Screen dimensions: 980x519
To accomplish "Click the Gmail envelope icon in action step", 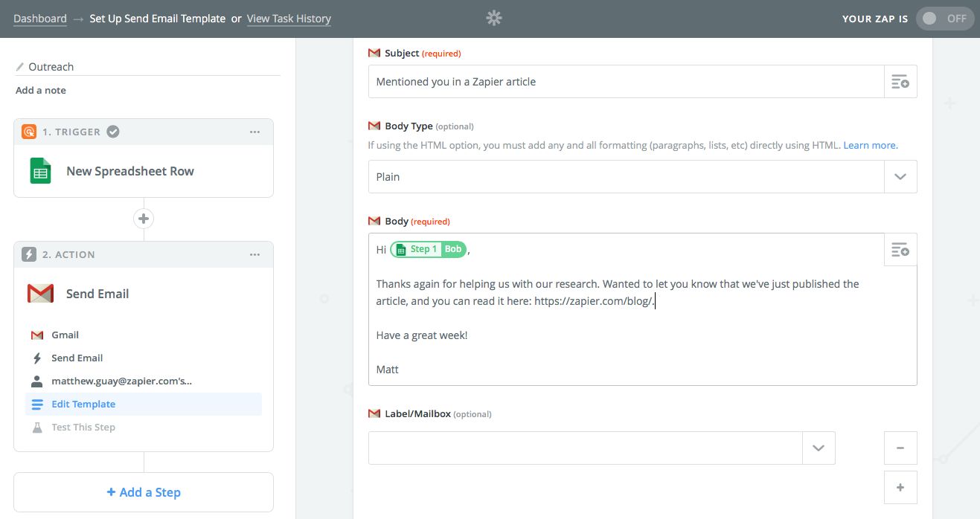I will pyautogui.click(x=40, y=294).
